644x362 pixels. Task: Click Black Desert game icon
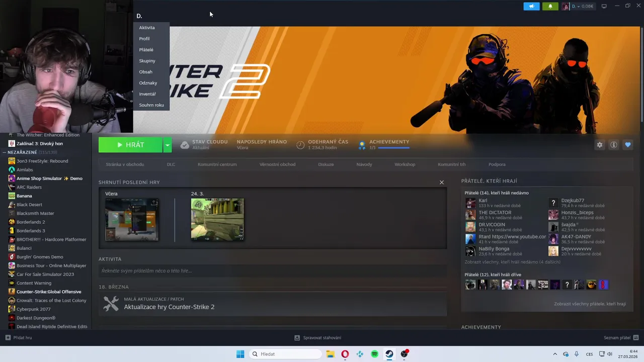[x=12, y=205]
